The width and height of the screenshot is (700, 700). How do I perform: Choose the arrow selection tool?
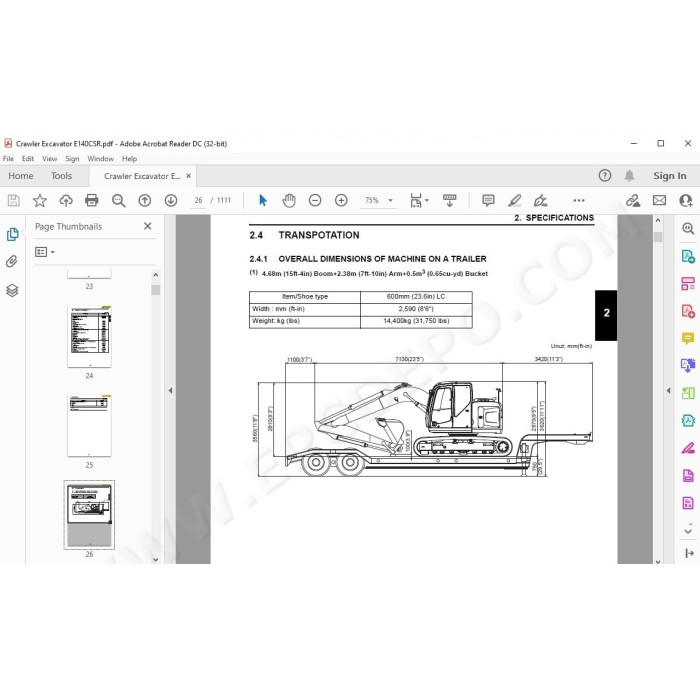click(263, 200)
